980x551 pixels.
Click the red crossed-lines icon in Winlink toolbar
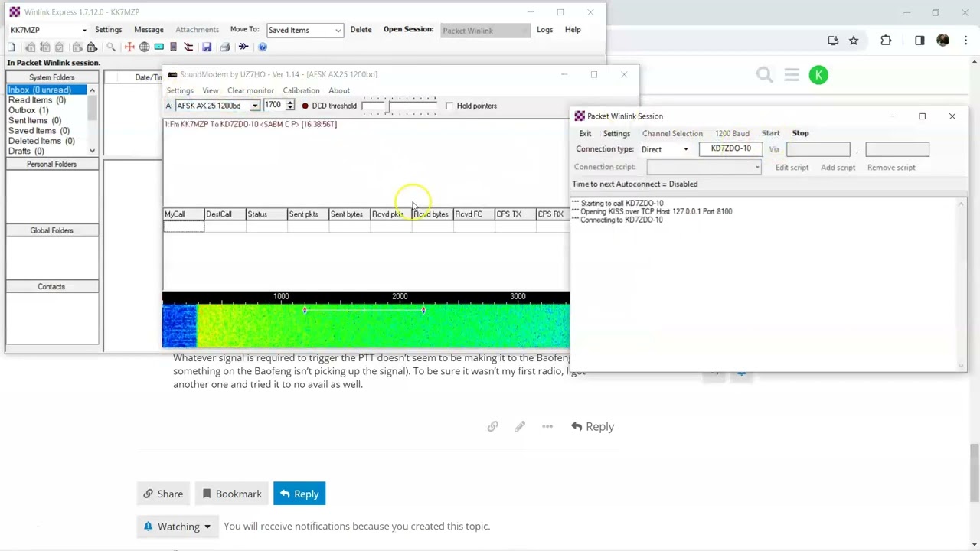(x=188, y=47)
